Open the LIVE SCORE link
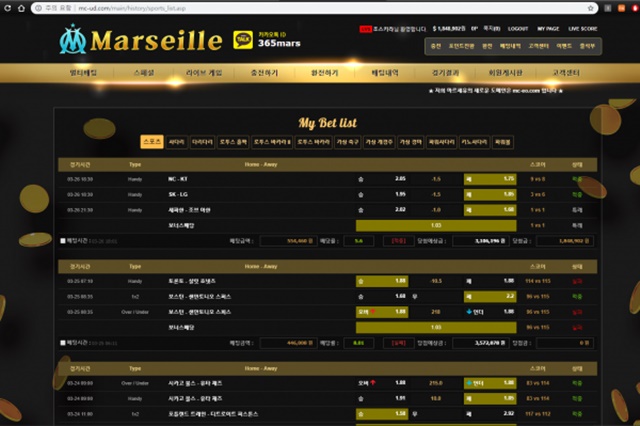 click(x=583, y=29)
